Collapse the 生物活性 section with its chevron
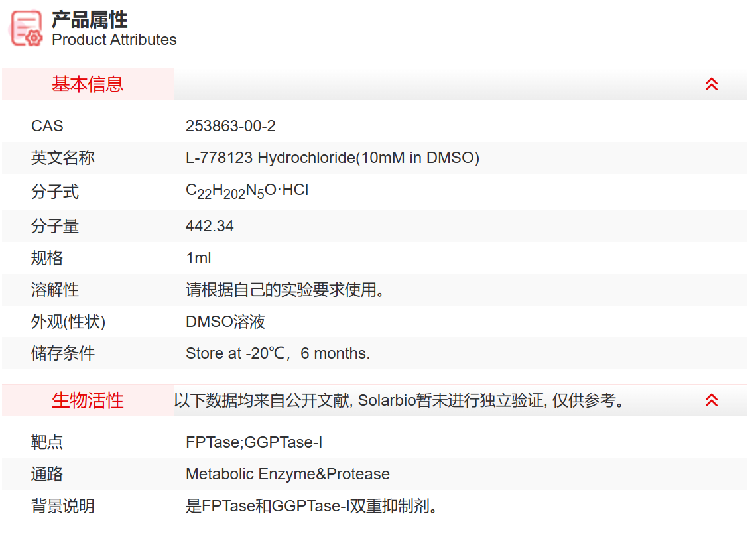This screenshot has height=545, width=756. 712,400
